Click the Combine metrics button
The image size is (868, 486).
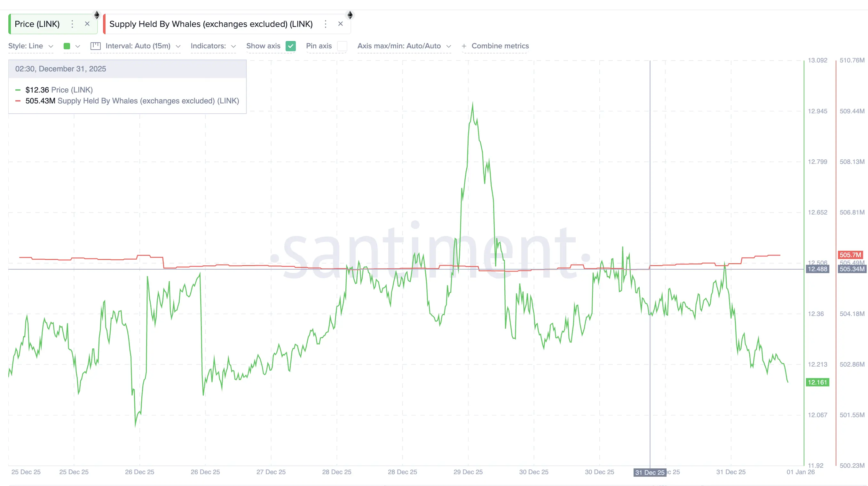pyautogui.click(x=500, y=46)
